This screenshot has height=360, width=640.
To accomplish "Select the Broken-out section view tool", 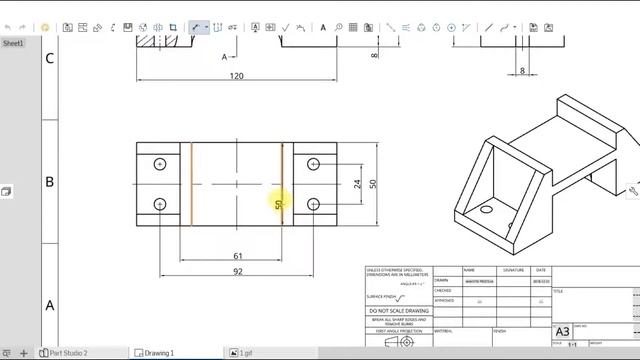I will coord(143,27).
